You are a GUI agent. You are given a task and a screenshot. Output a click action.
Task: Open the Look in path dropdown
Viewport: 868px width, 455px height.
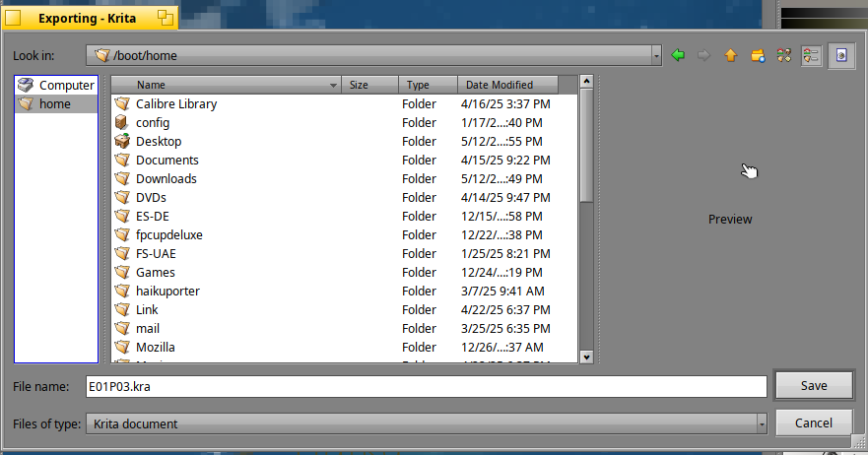pyautogui.click(x=656, y=55)
